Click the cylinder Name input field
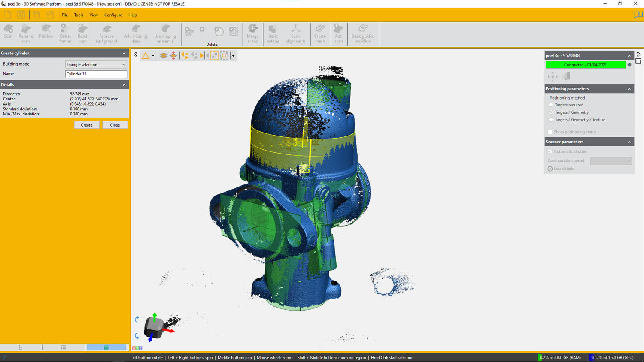This screenshot has height=362, width=644. (96, 74)
